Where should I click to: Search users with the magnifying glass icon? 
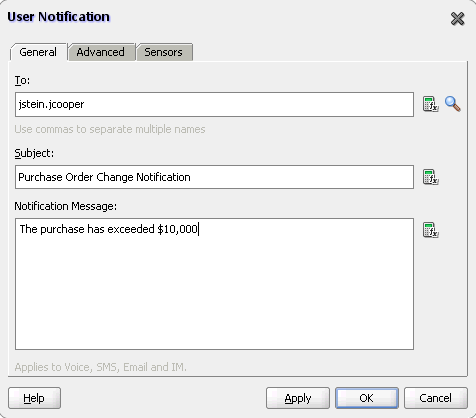(x=453, y=104)
